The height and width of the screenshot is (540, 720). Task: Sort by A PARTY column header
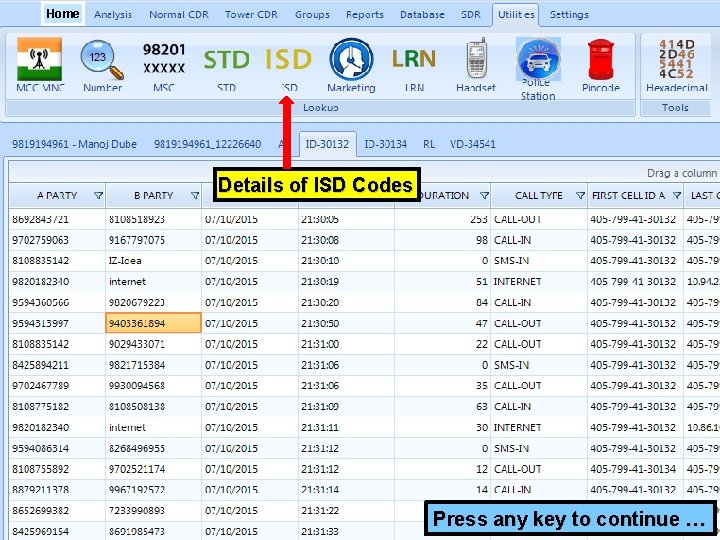coord(57,196)
